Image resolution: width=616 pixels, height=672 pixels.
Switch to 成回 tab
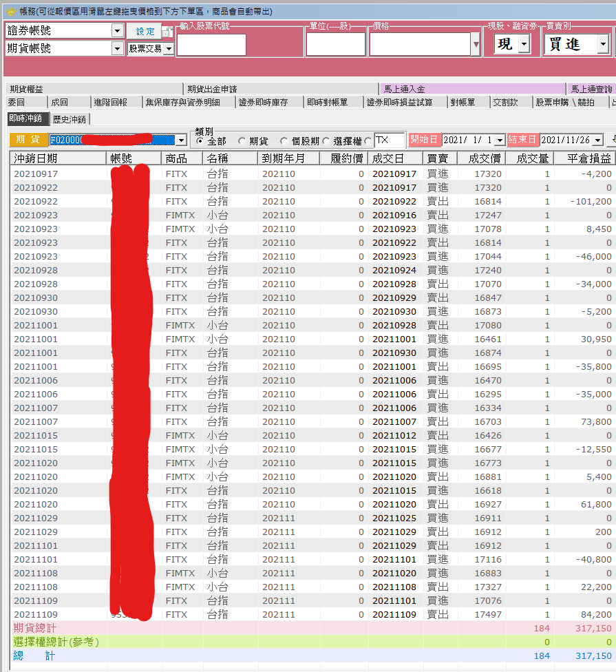70,102
